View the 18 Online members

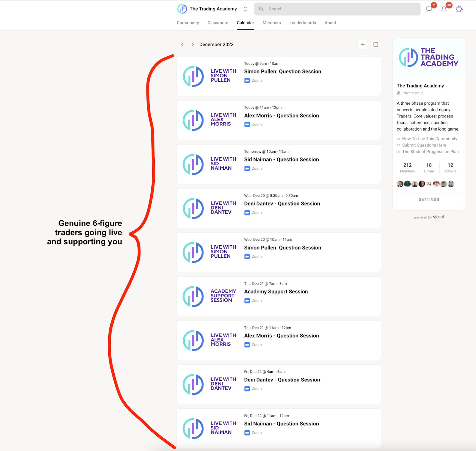(x=429, y=168)
